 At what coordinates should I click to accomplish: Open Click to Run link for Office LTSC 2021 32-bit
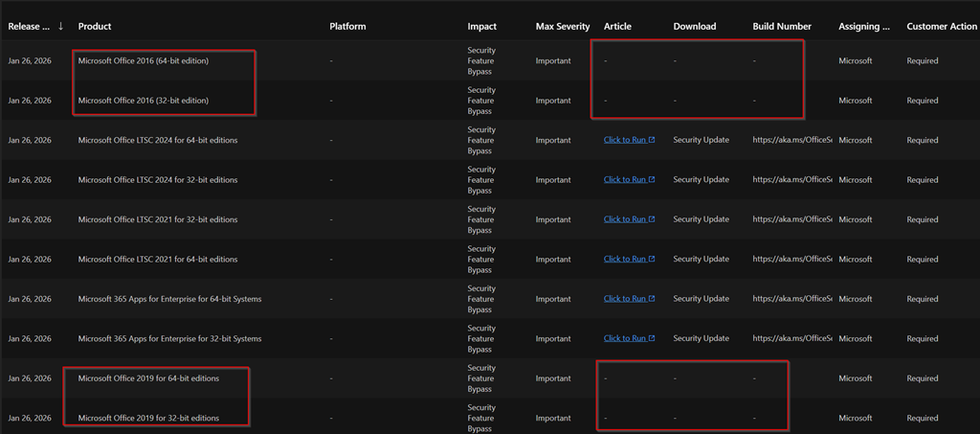(x=624, y=219)
